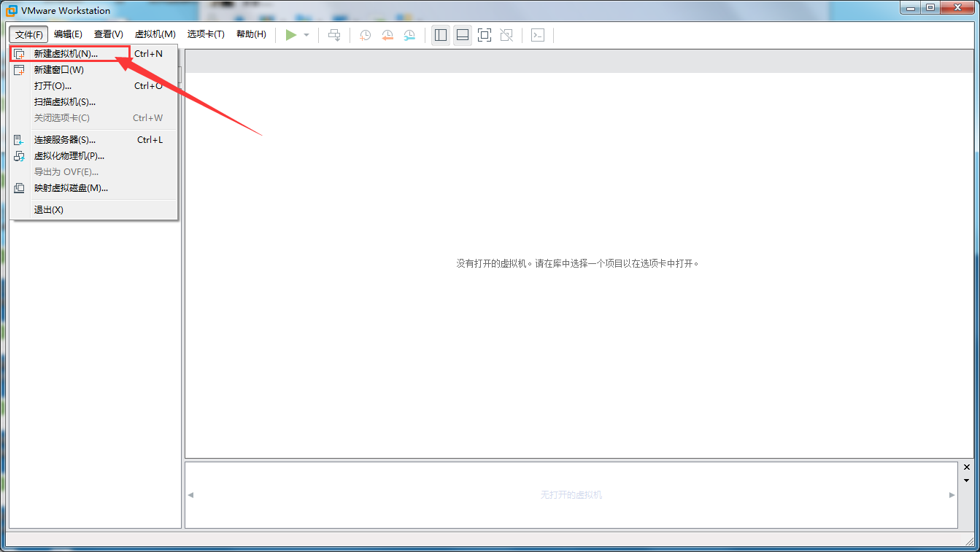Select 扫描虚拟机(S)... from the File menu
The height and width of the screenshot is (552, 980).
93,102
